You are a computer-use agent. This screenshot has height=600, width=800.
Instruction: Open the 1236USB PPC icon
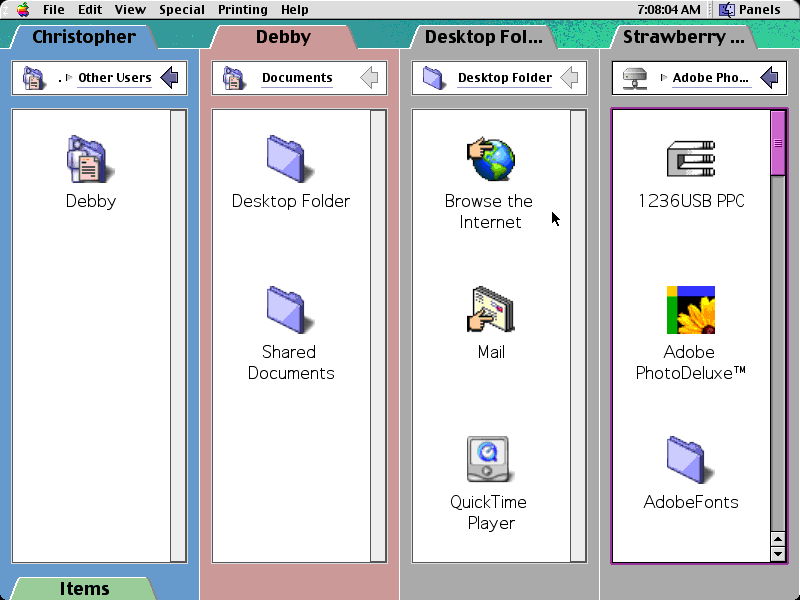coord(691,159)
